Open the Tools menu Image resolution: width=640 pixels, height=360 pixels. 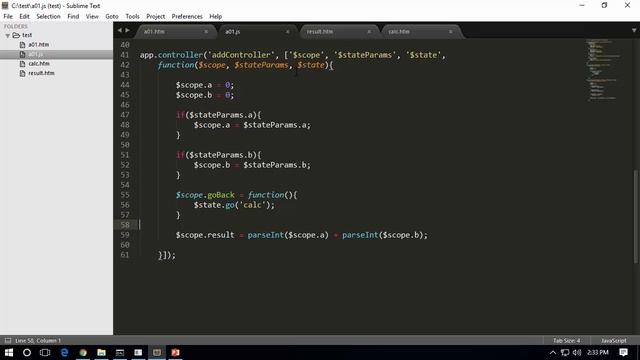pos(132,16)
